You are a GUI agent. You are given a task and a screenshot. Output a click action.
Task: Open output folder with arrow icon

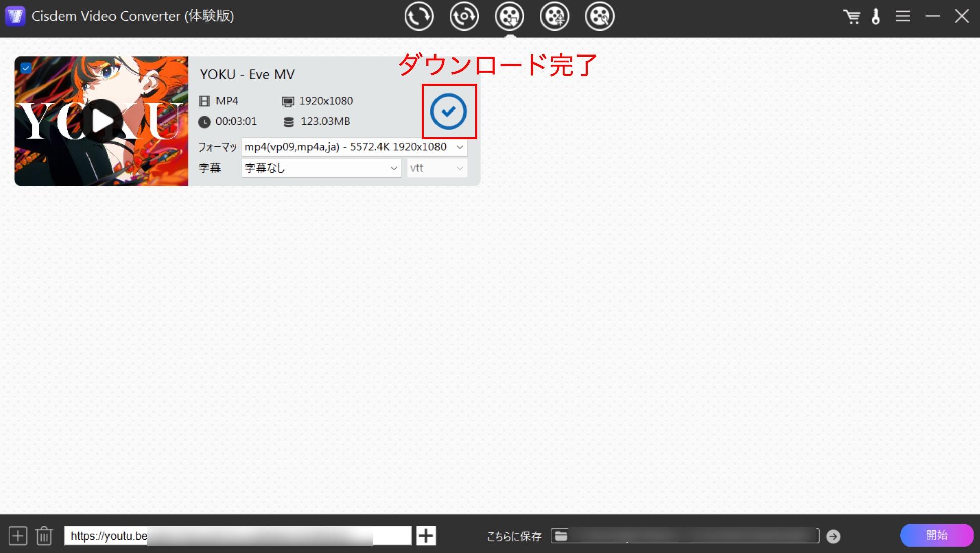point(833,536)
